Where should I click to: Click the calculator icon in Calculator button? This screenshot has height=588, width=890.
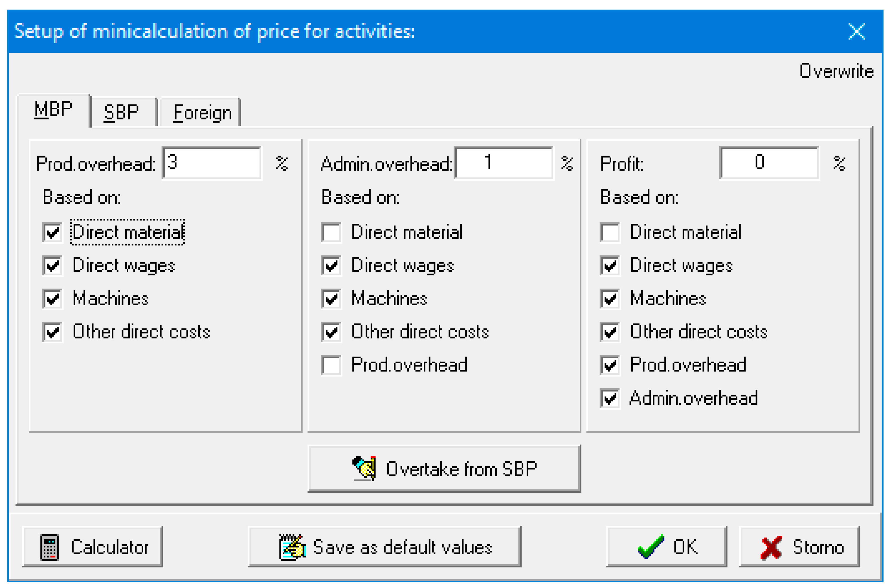(49, 547)
